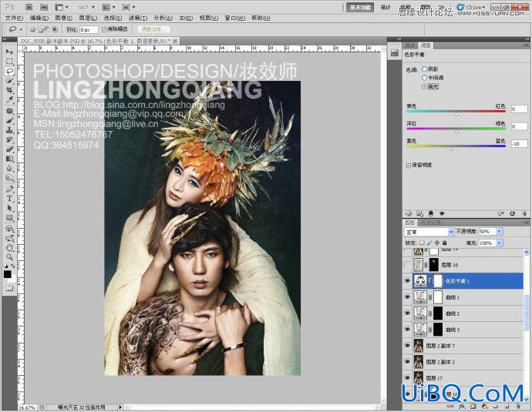Viewport: 532px width, 412px height.
Task: Open the fill slider arrow (100%)
Action: click(x=499, y=243)
